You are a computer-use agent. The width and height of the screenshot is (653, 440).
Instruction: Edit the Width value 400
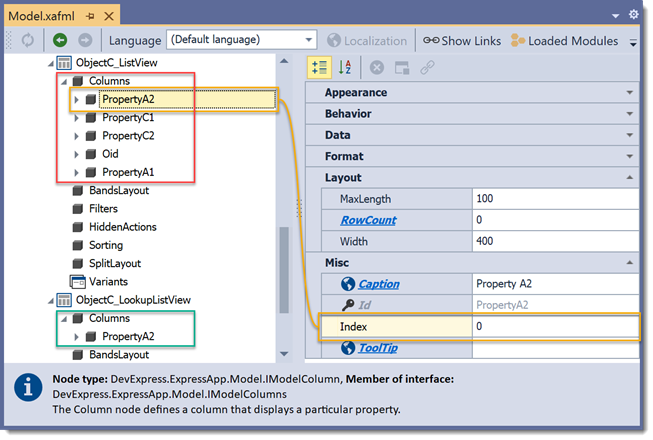(x=556, y=241)
